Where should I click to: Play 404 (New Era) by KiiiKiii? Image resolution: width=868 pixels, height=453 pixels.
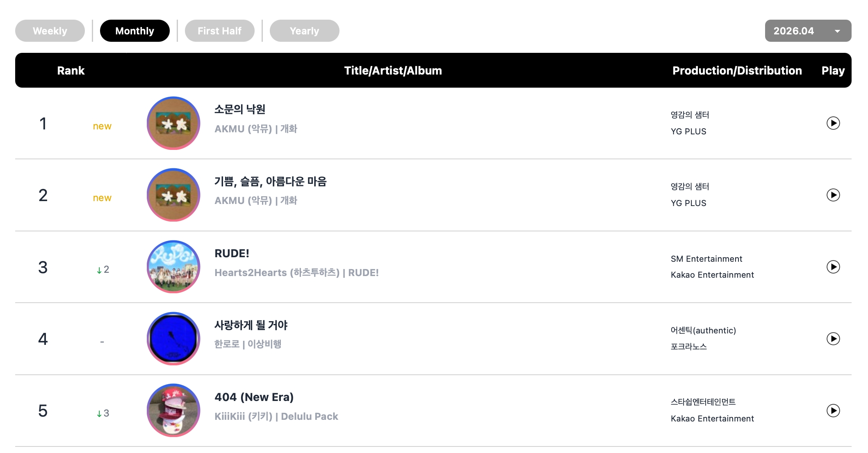point(833,410)
